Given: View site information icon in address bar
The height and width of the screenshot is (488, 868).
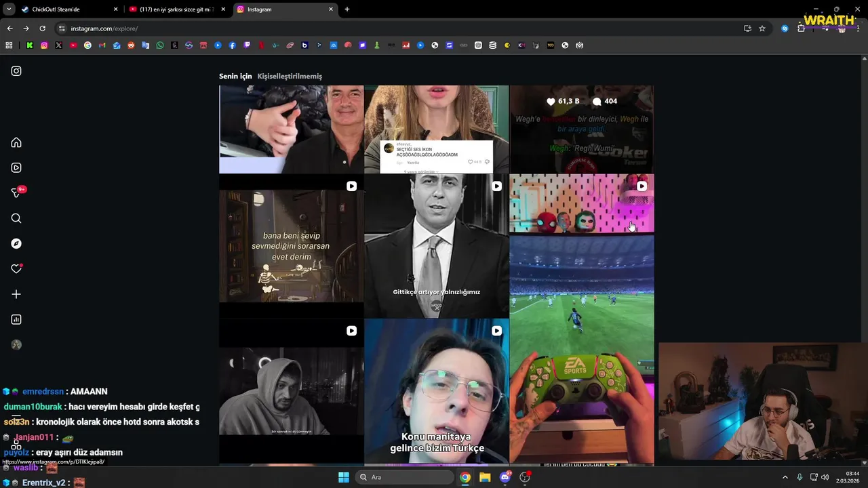Looking at the screenshot, I should [62, 28].
